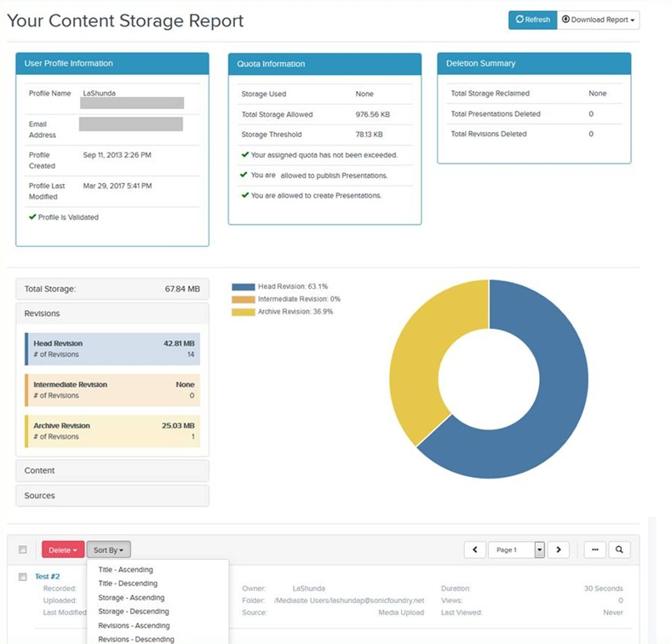Screen dimensions: 671x644
Task: Click the Intermediate Revision orange legend swatch
Action: pyautogui.click(x=243, y=299)
